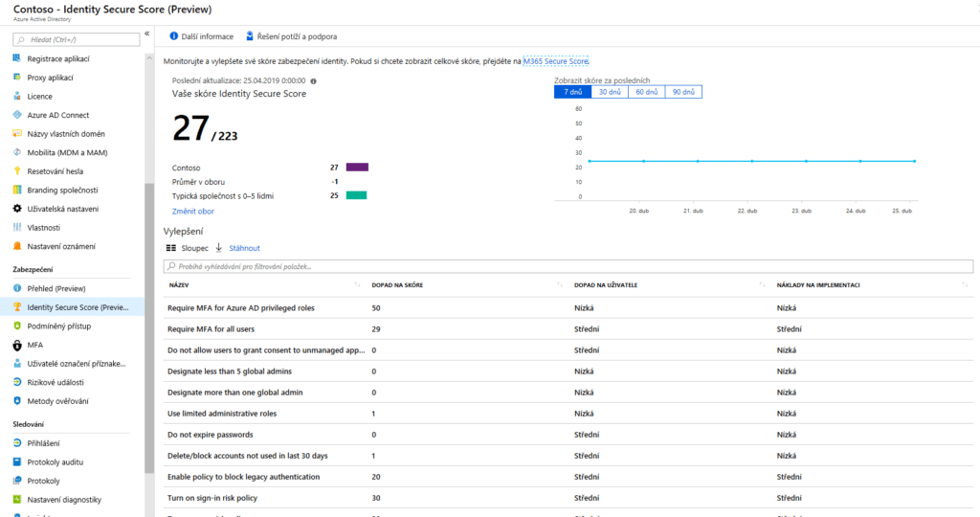Open the M365 Secure Score link
This screenshot has height=517, width=980.
[x=556, y=61]
